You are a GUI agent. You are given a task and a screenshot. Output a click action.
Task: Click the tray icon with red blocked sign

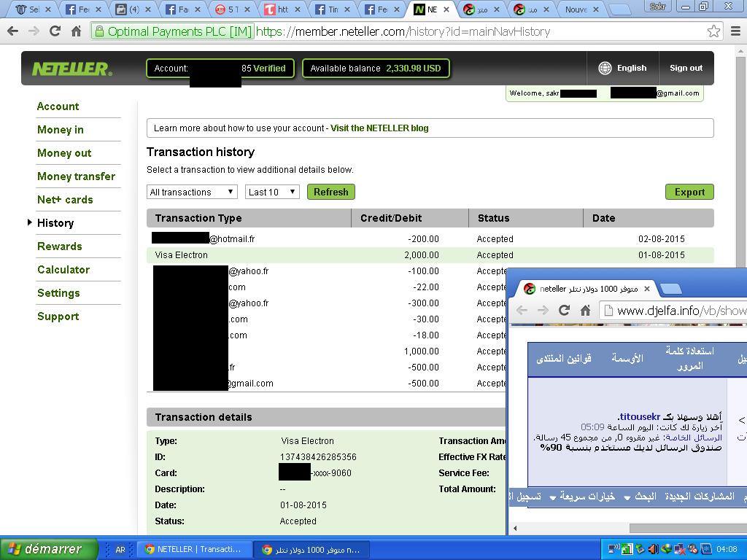tap(692, 549)
